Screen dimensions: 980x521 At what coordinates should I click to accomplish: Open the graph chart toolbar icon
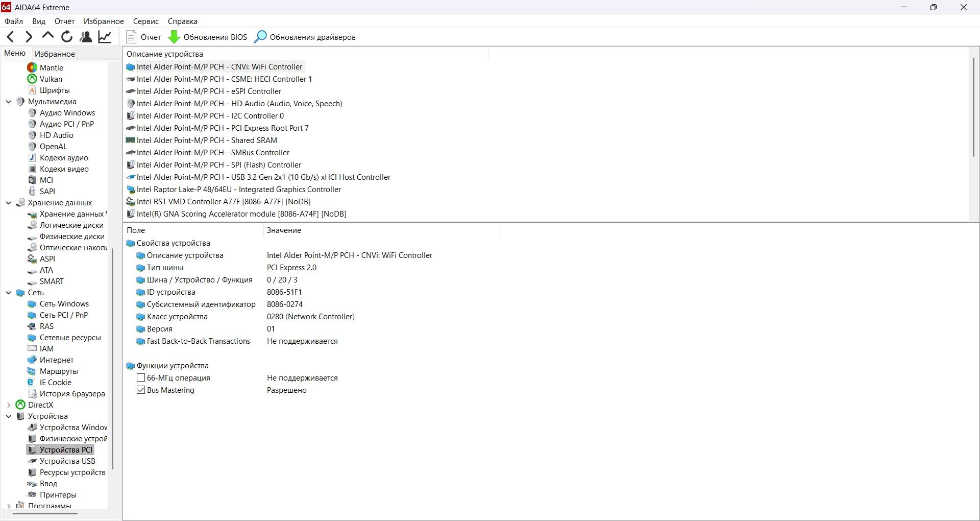coord(105,37)
